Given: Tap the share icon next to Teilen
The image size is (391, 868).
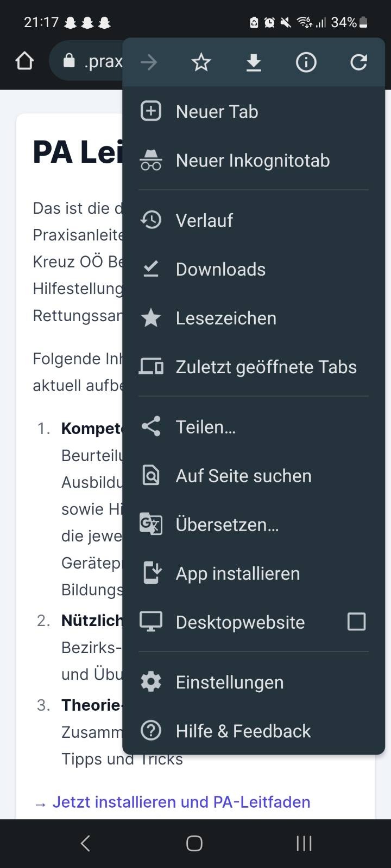Looking at the screenshot, I should (x=151, y=427).
